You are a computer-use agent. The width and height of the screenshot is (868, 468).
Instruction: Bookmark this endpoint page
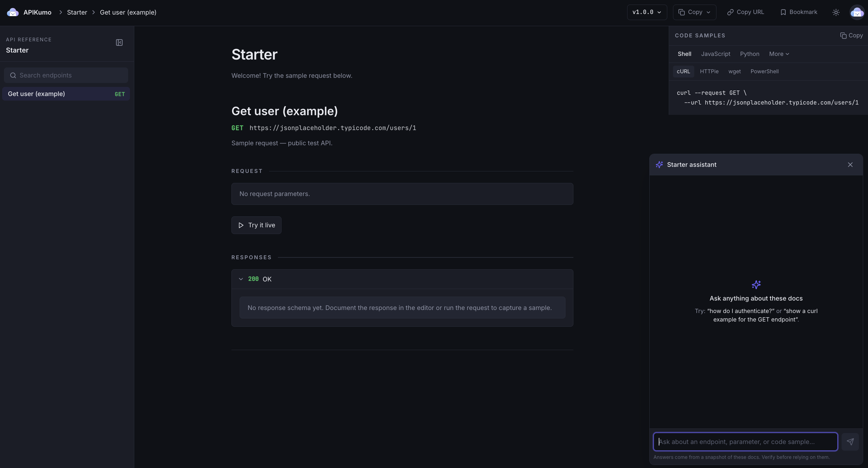tap(799, 12)
